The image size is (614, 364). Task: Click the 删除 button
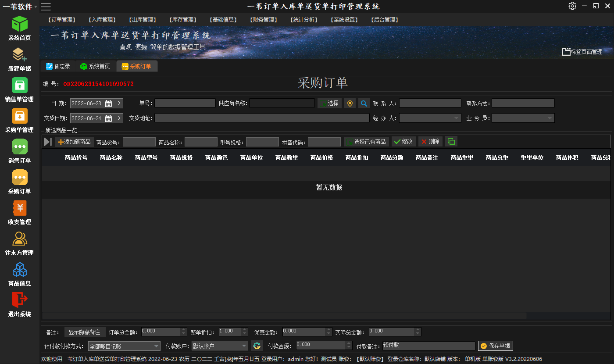(430, 141)
